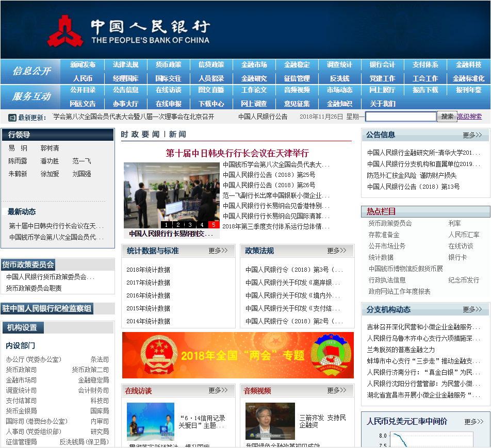Viewport: 491px width, 448px height.
Task: Open the 音频视频 video thumbnail
Action: 270,421
